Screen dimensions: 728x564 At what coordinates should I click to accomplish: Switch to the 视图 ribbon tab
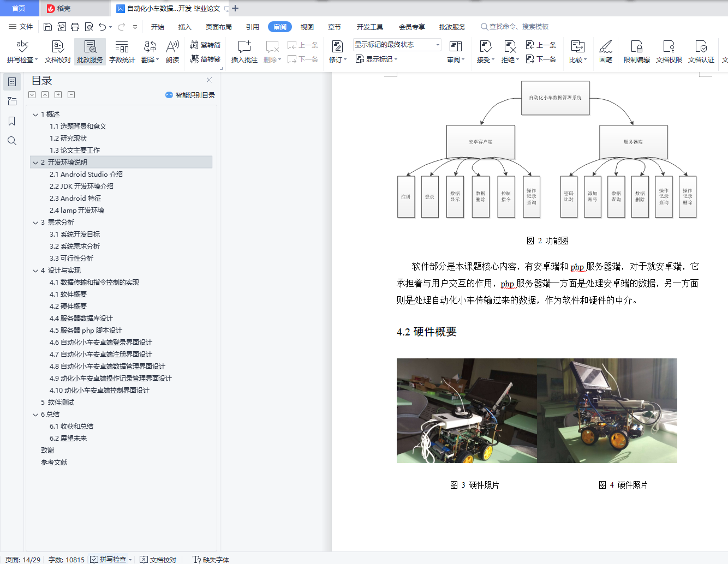coord(307,27)
